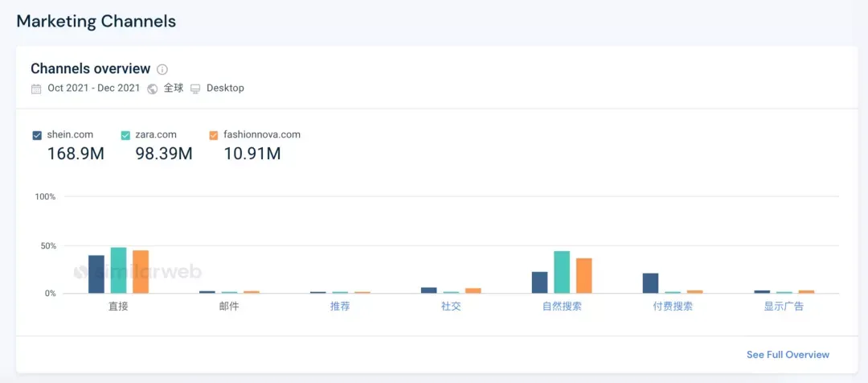868x383 pixels.
Task: Disable the fashionnova.com checkbox
Action: click(215, 135)
